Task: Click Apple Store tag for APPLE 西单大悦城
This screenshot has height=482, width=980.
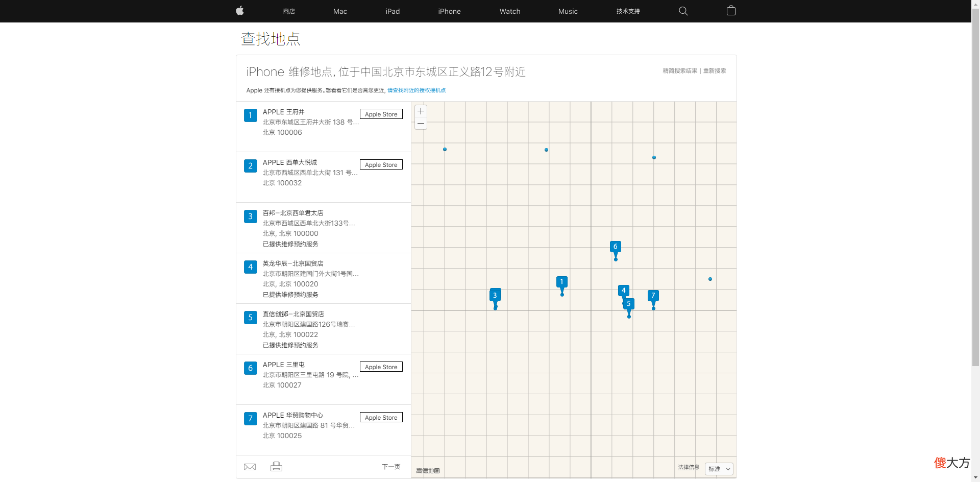Action: [x=381, y=165]
